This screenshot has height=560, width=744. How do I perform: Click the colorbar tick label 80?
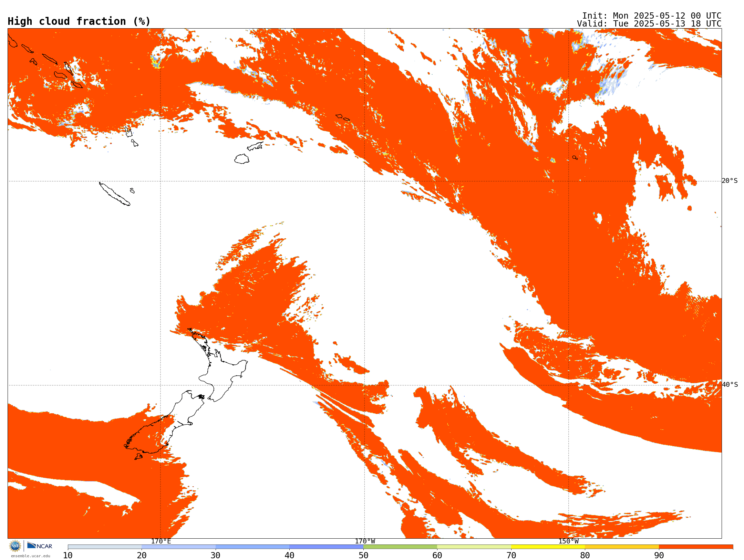coord(585,556)
